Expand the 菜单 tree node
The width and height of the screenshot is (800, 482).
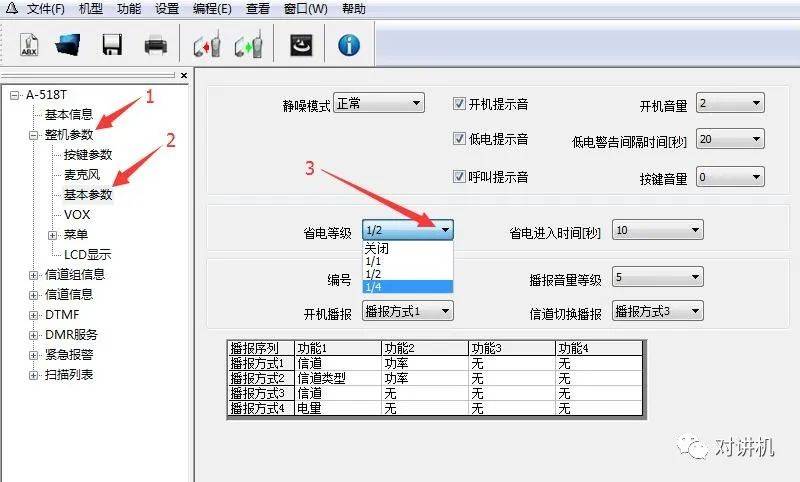point(53,235)
